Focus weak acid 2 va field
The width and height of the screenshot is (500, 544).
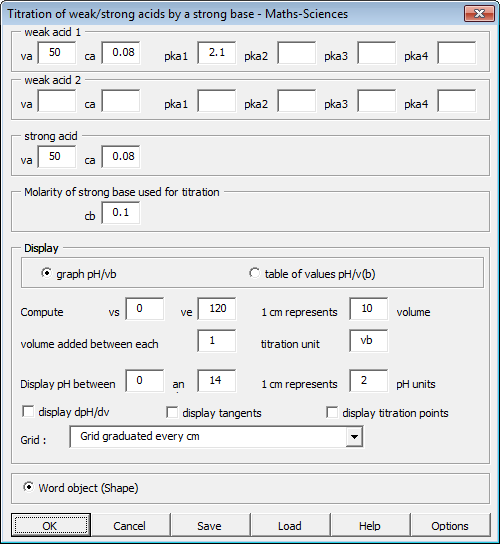[x=57, y=101]
